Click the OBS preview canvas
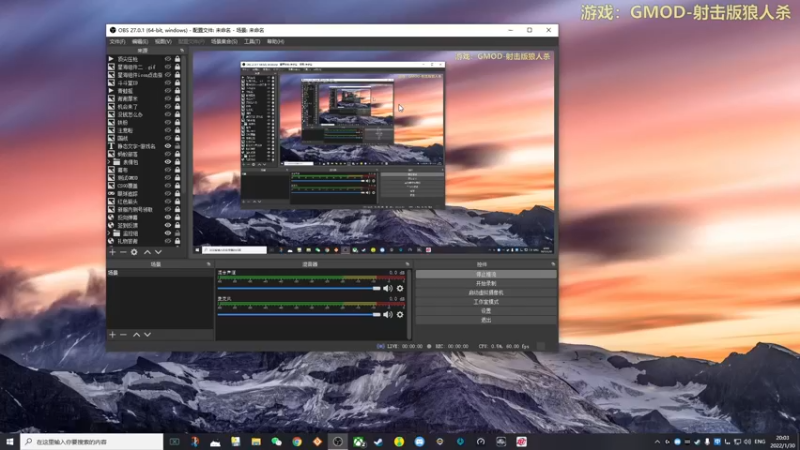 [373, 152]
